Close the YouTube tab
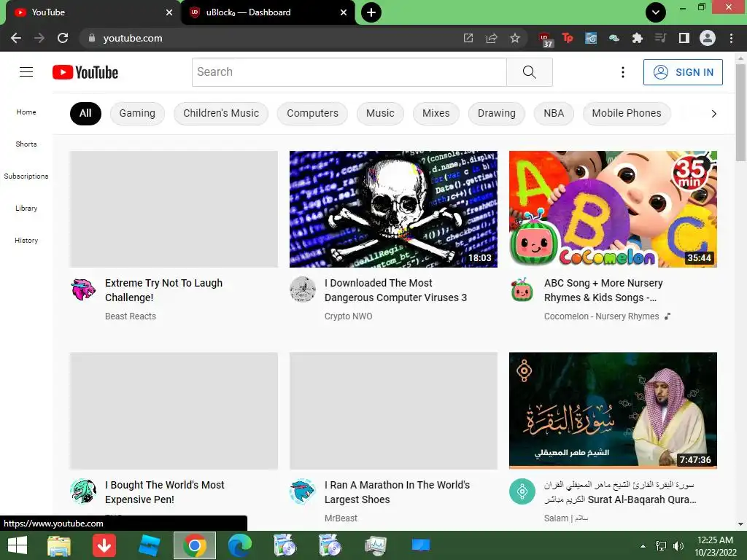Viewport: 747px width, 560px height. tap(169, 12)
